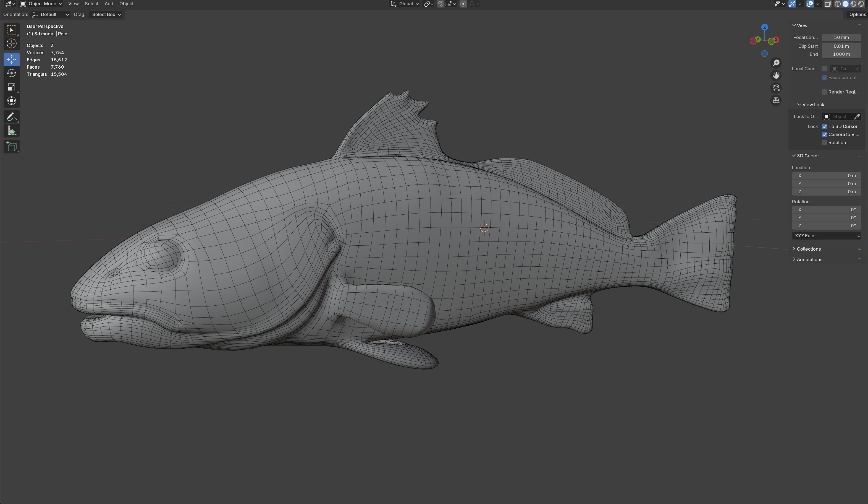Click the Add Cube tool
The image size is (868, 504).
pos(11,147)
